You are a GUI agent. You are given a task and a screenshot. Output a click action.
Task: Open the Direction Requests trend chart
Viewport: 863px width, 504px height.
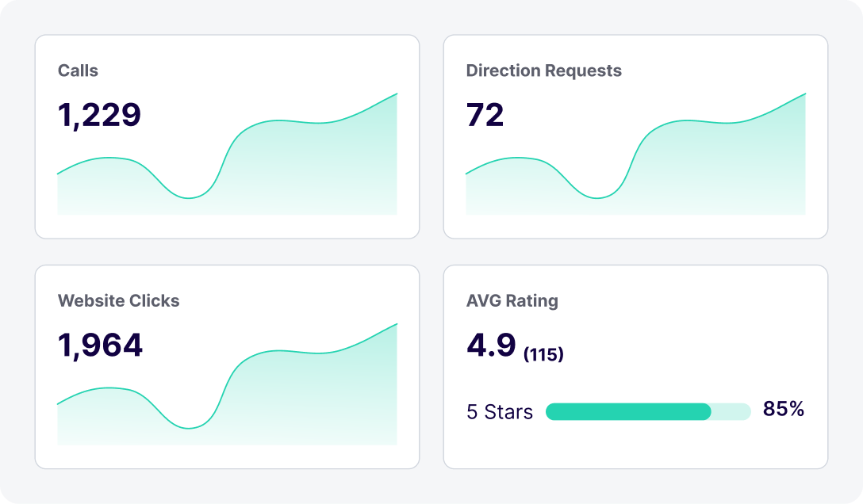635,154
